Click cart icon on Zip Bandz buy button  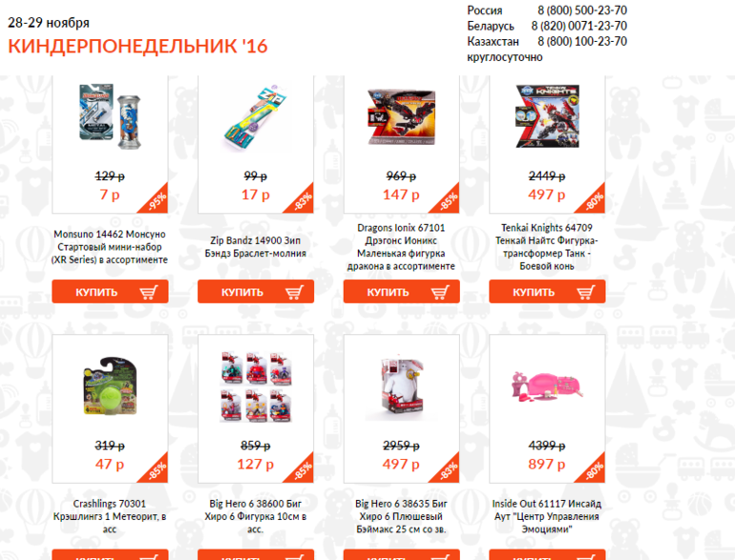pos(294,293)
